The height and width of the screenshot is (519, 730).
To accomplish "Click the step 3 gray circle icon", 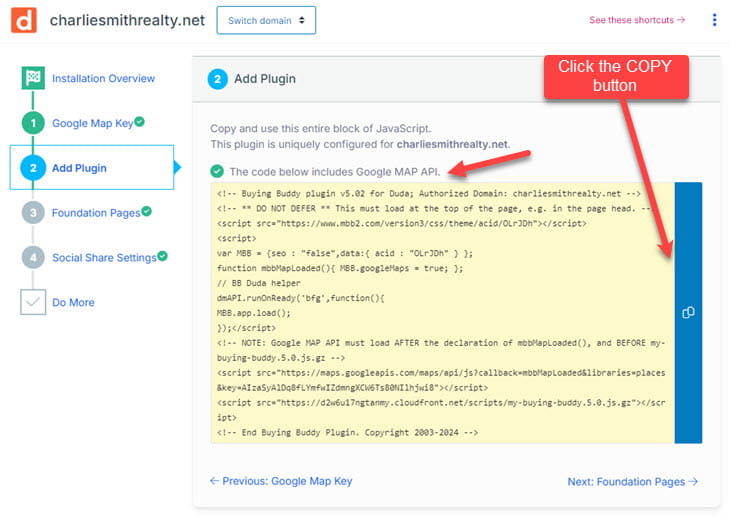I will [x=33, y=213].
